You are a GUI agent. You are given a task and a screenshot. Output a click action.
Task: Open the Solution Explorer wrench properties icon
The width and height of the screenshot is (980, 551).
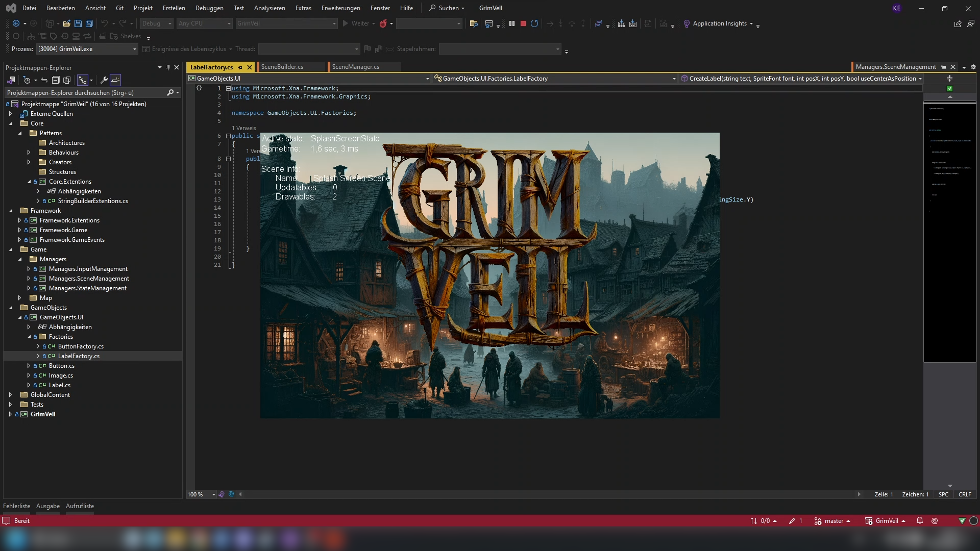[104, 80]
